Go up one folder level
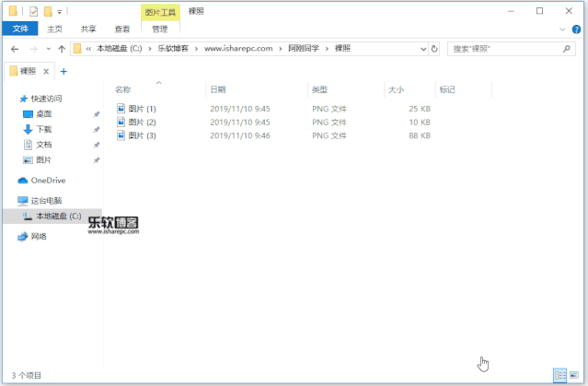The height and width of the screenshot is (386, 588). point(62,49)
